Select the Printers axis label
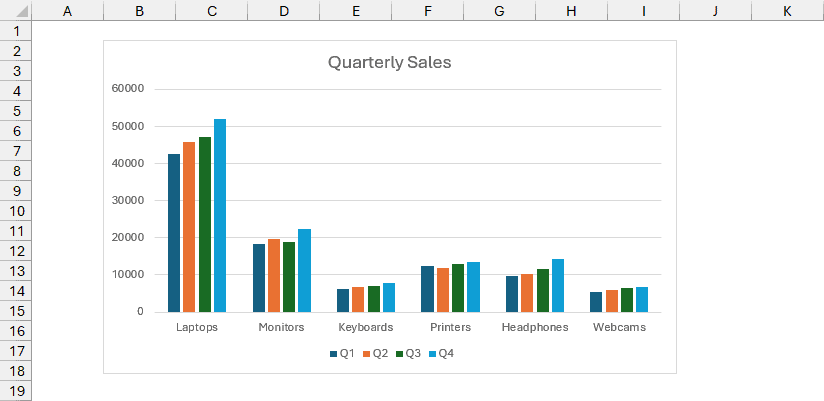The height and width of the screenshot is (401, 824). pyautogui.click(x=450, y=327)
